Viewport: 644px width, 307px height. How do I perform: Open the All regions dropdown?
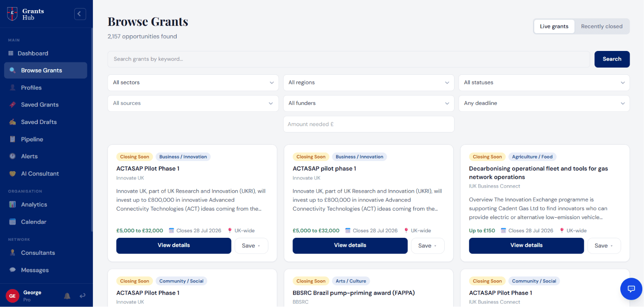[368, 82]
